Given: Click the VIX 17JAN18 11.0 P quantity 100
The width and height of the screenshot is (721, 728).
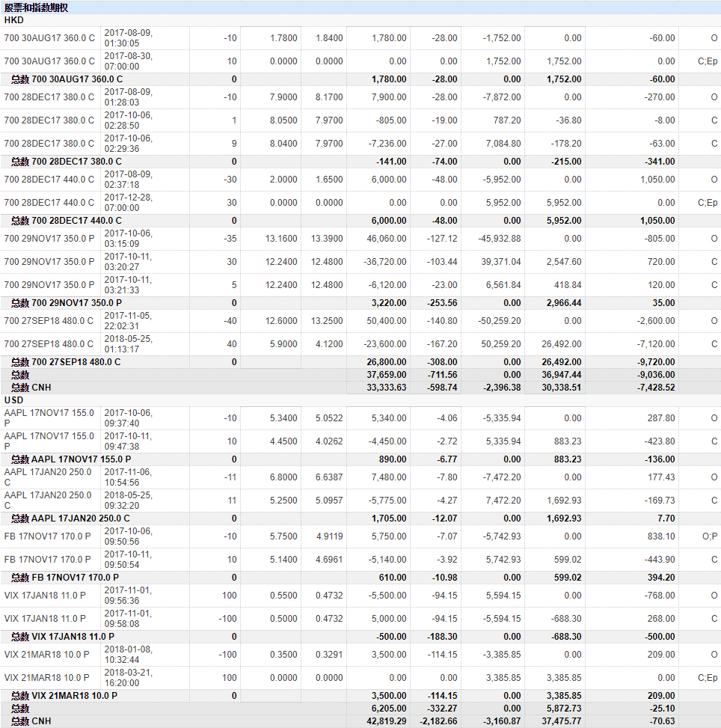Looking at the screenshot, I should coord(230,596).
